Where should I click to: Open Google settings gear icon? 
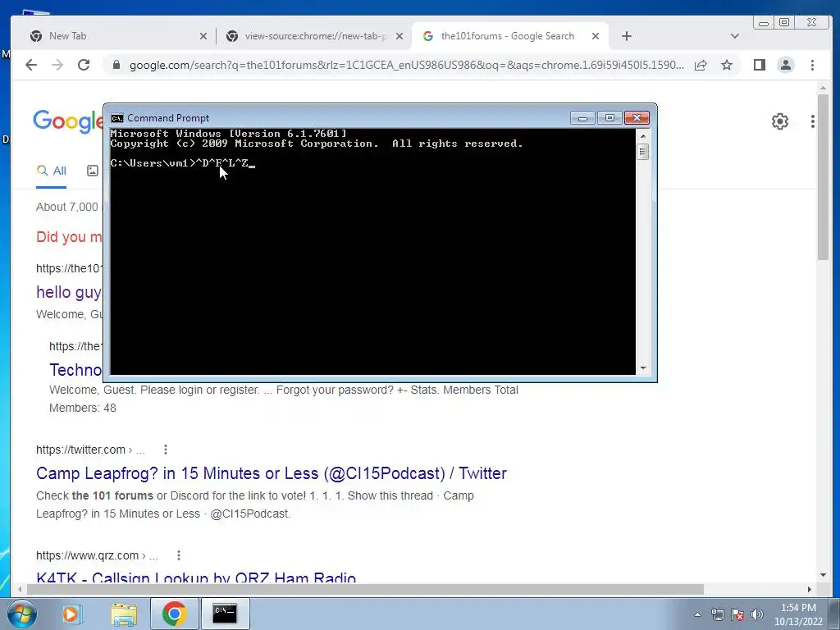coord(780,121)
